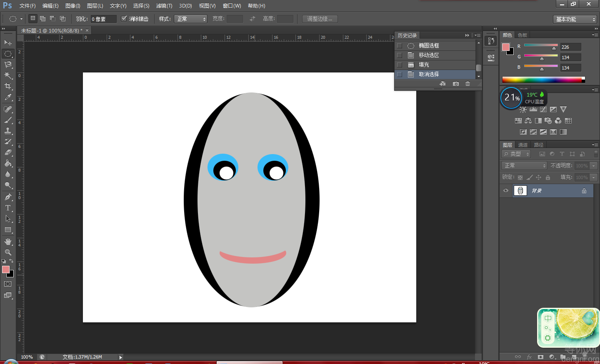Switch to the Channels tab
This screenshot has height=364, width=600.
(x=523, y=145)
